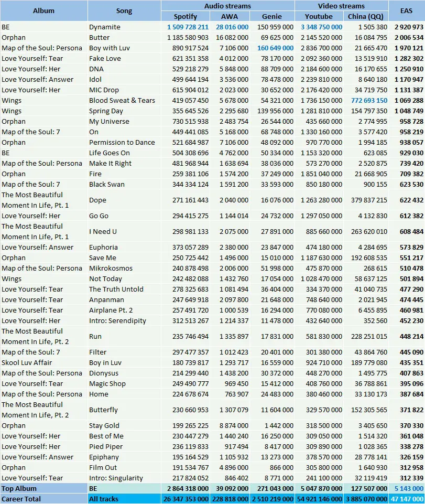This screenshot has height=504, width=425.
Task: Click the China (QQ) value 772 693 150
Action: [x=369, y=100]
